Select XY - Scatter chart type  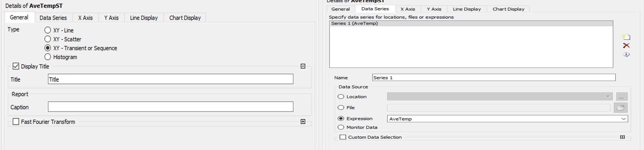(48, 39)
